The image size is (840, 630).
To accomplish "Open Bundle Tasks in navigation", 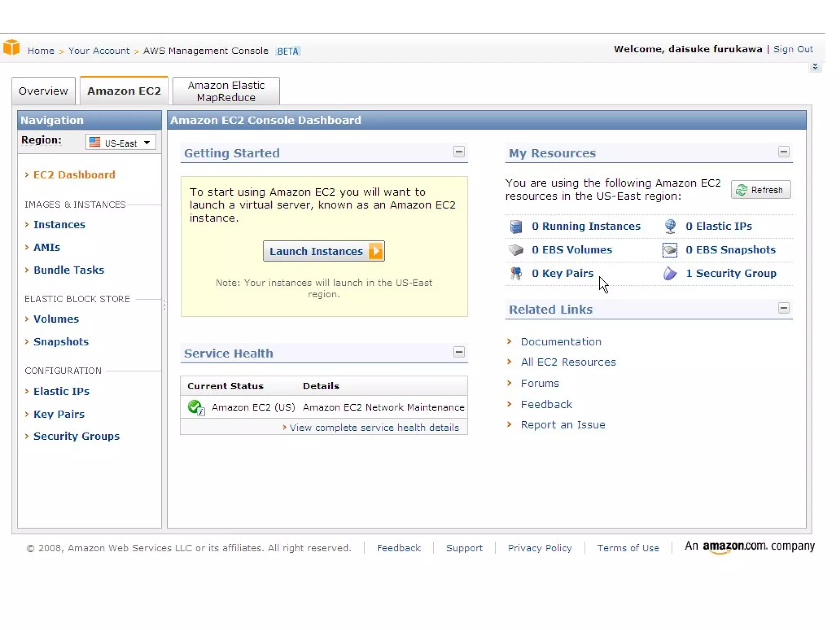I will 68,270.
